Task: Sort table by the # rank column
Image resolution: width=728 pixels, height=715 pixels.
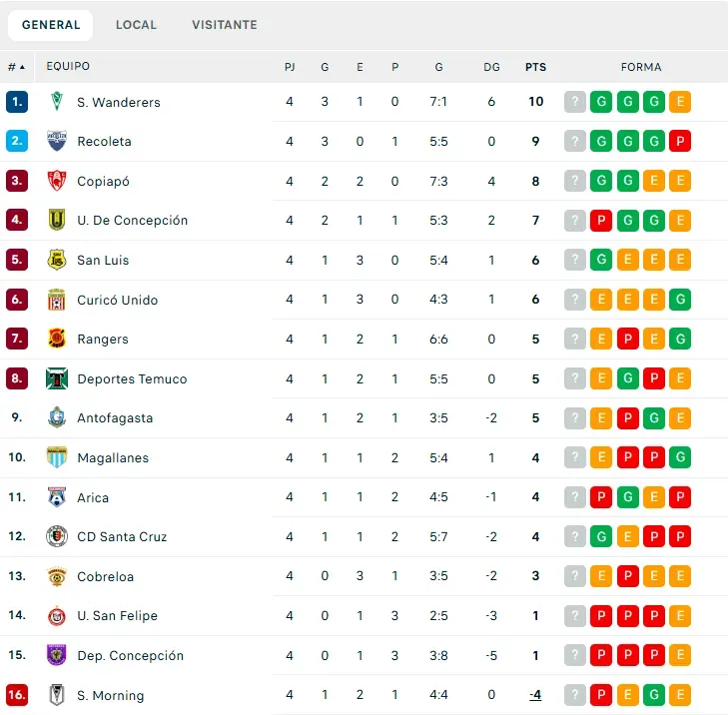Action: click(x=16, y=67)
